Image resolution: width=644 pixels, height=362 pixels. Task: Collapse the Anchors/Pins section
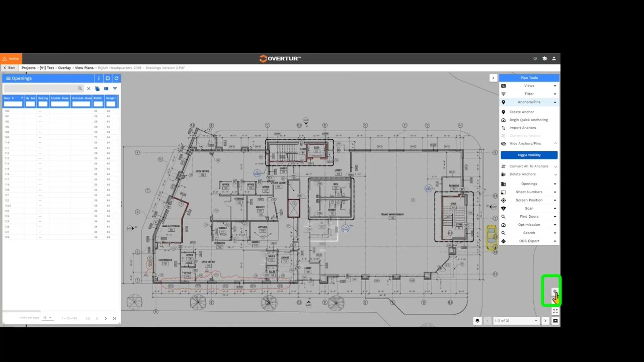tap(529, 102)
